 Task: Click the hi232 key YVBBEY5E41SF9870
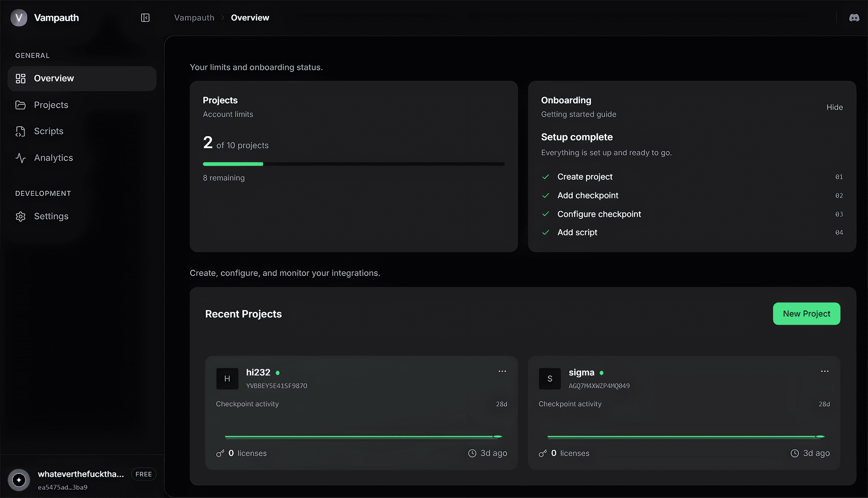pos(277,386)
